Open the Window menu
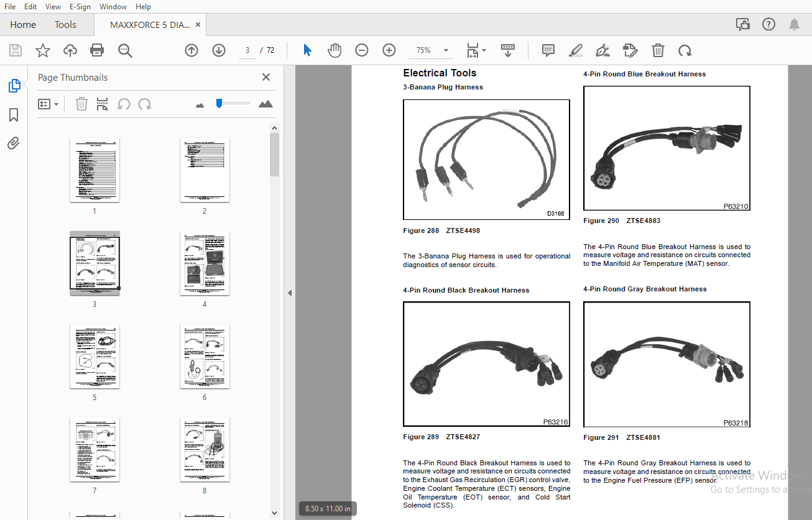Viewport: 812px width, 520px height. 113,6
